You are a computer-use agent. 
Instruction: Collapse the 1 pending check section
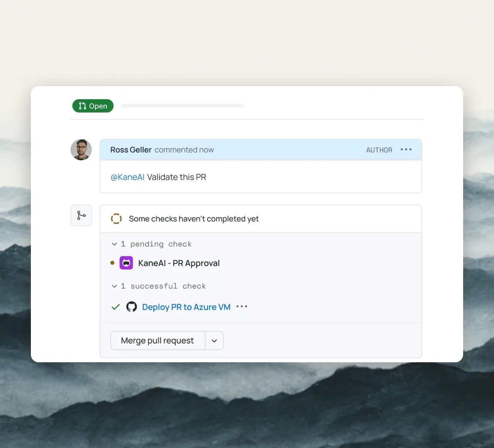[x=114, y=244]
